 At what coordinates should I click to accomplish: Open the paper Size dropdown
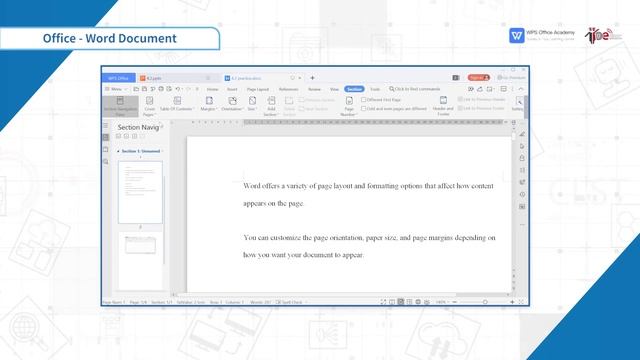[x=252, y=104]
